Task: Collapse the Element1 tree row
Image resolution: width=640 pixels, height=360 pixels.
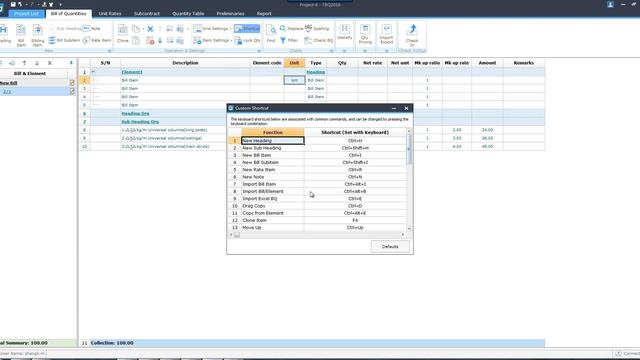Action: (93, 72)
